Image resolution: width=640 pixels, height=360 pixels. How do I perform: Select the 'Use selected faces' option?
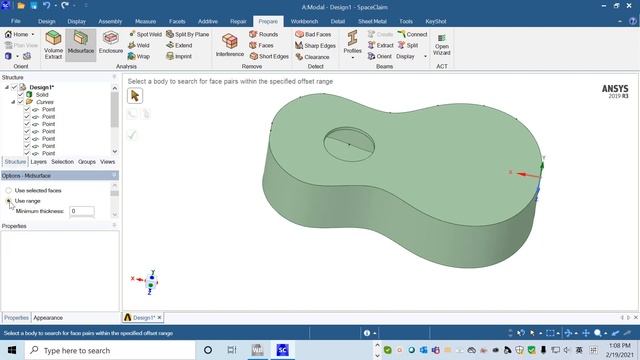coord(9,191)
